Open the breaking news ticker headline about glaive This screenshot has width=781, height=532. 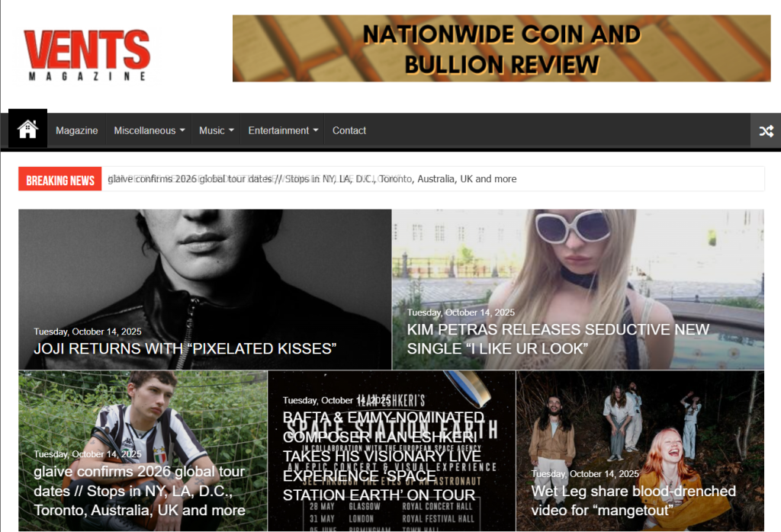pos(312,178)
